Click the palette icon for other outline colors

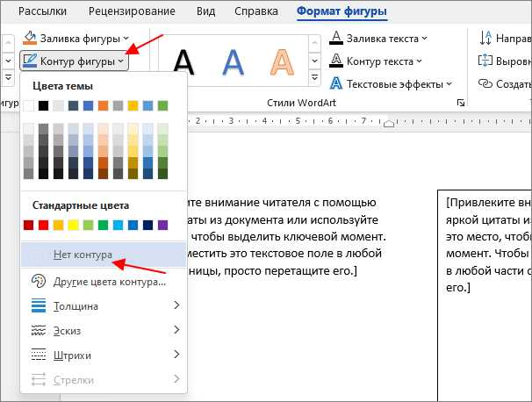coord(39,282)
